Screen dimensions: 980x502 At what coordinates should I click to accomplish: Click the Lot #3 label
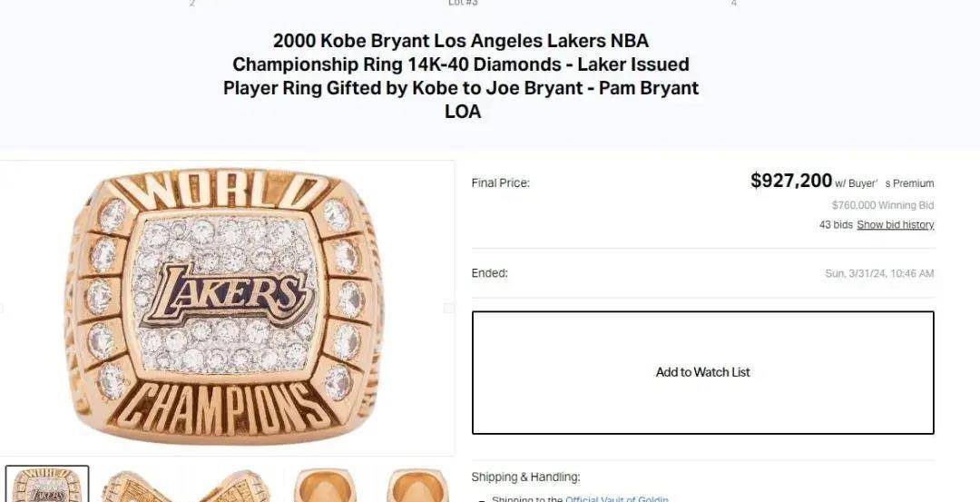[x=463, y=3]
